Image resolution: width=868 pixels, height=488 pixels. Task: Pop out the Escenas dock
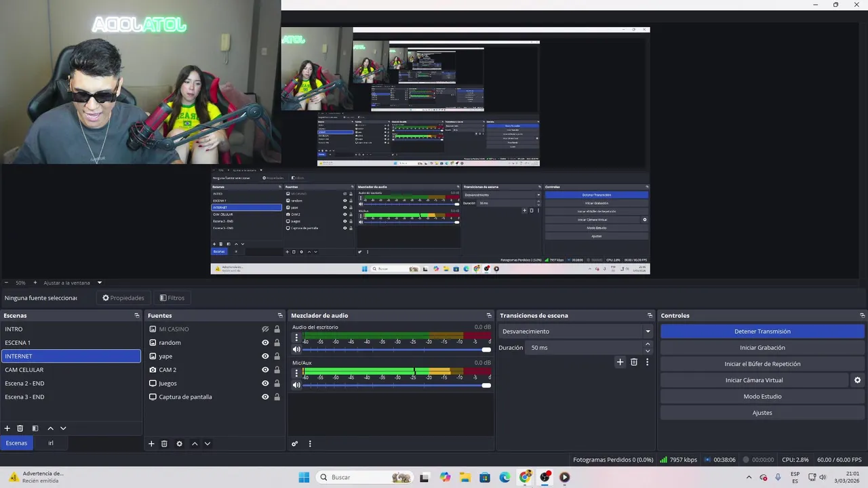click(137, 315)
